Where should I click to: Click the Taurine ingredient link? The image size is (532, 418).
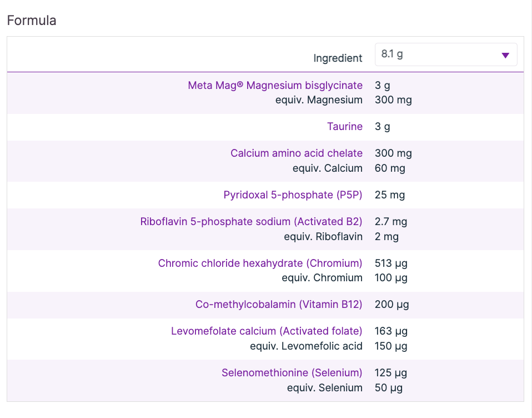pos(345,127)
